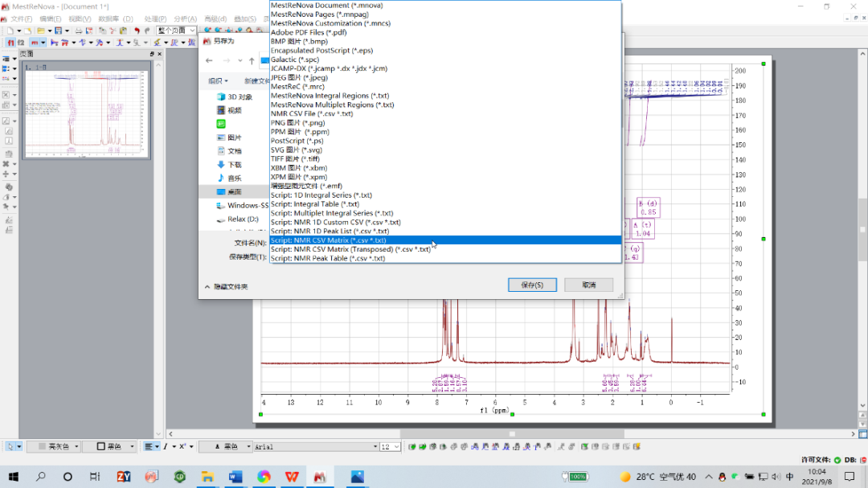Click the open folder icon
The image size is (868, 488).
(41, 31)
